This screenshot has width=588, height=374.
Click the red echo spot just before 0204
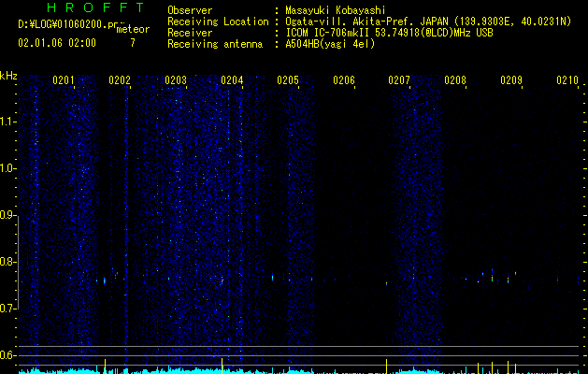222,280
